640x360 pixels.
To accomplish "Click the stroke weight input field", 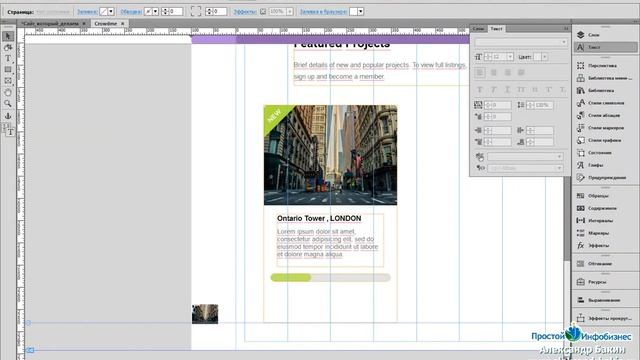I will click(176, 12).
